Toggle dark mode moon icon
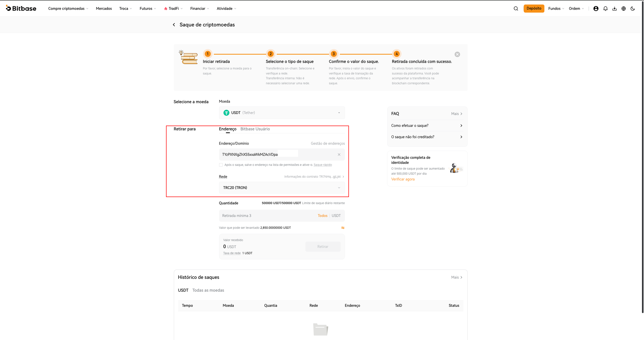The width and height of the screenshot is (644, 340). pyautogui.click(x=632, y=9)
